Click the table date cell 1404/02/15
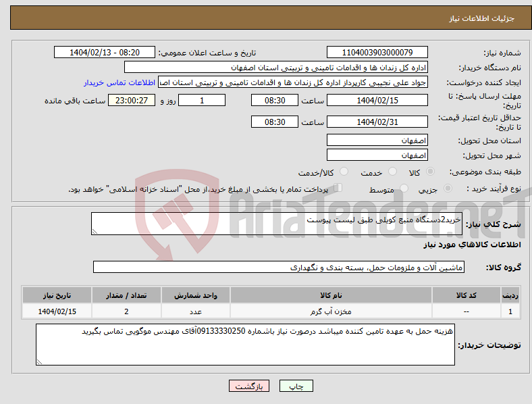Screen dimensions: 532x404 57,311
